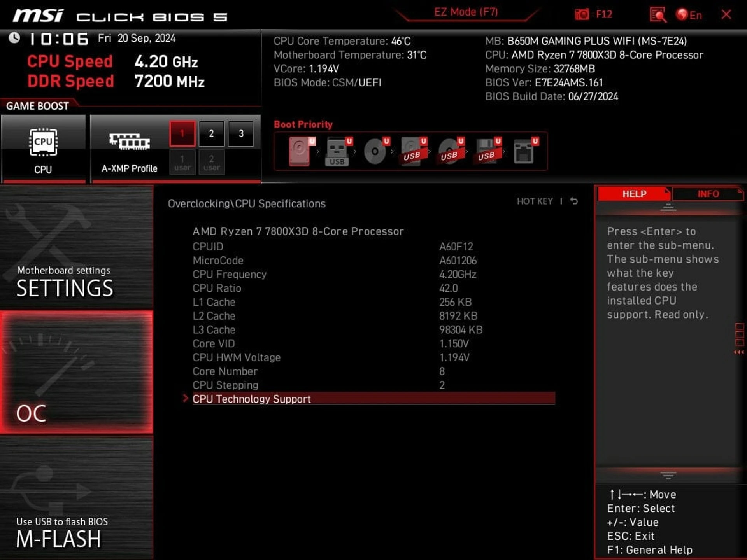Select the CPU Stepping row
The height and width of the screenshot is (560, 747).
coord(373,385)
